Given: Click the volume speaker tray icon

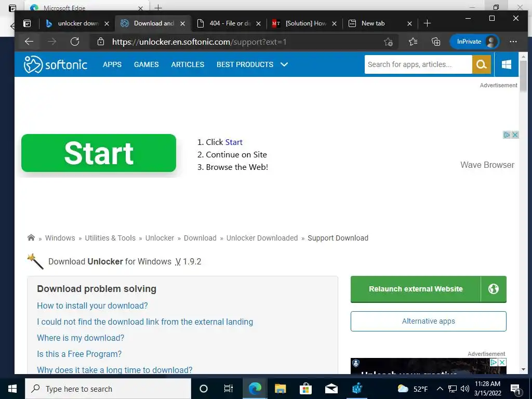Looking at the screenshot, I should point(465,389).
